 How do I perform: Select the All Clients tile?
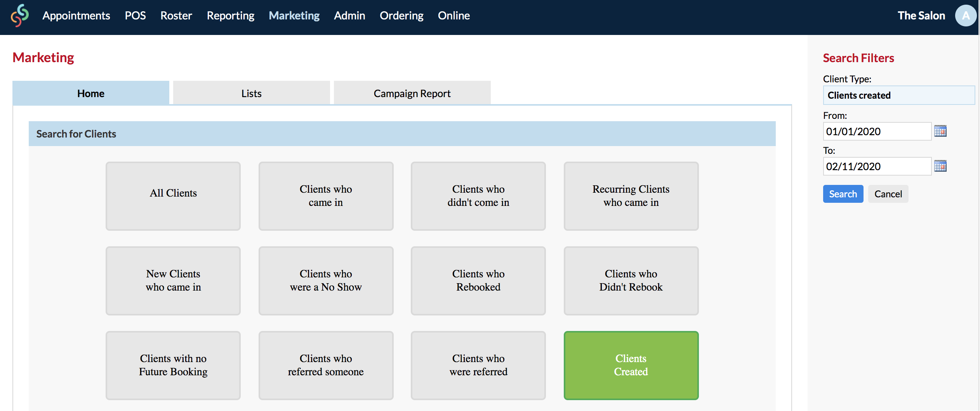(173, 196)
